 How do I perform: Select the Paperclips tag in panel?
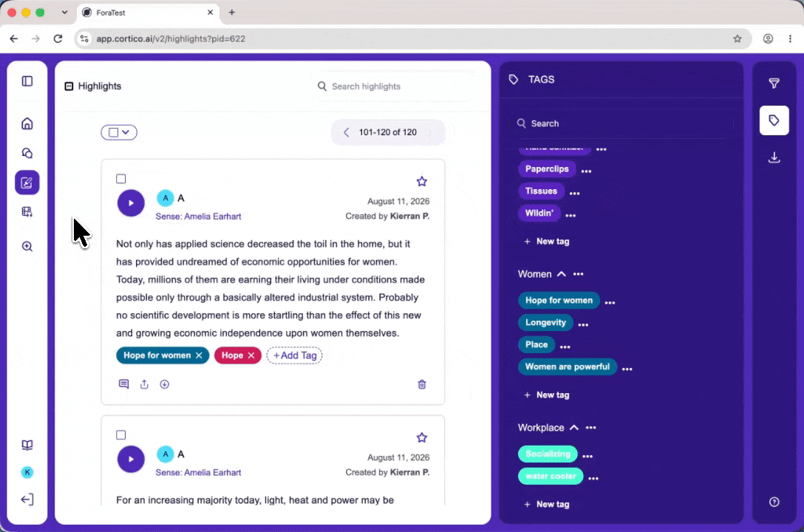547,168
